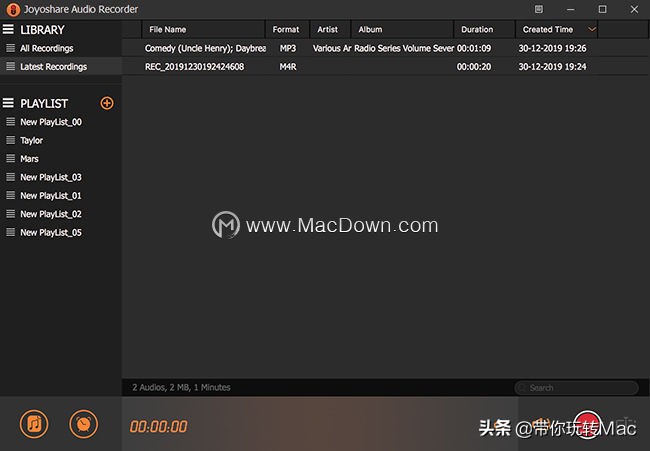Sort by the File Name column

204,29
